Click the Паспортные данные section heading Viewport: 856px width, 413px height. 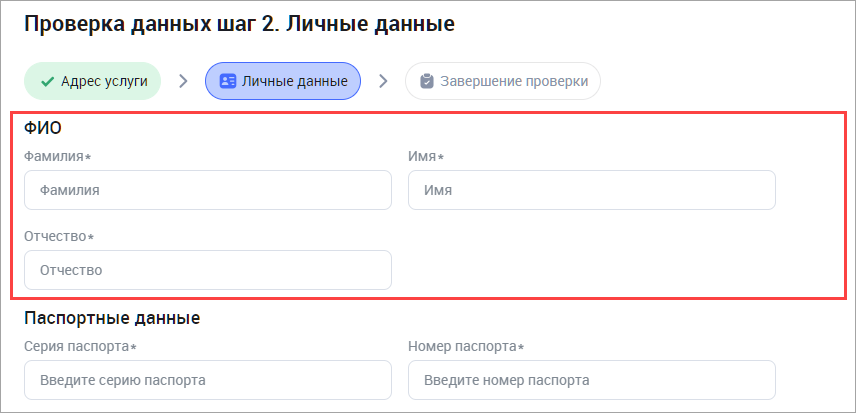112,319
